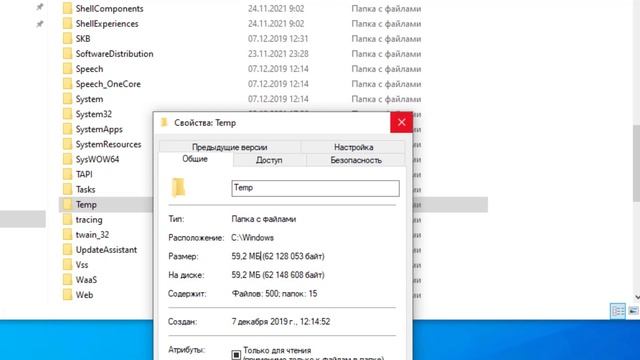Click the SystemResources folder icon
Image resolution: width=640 pixels, height=360 pixels.
(x=67, y=144)
